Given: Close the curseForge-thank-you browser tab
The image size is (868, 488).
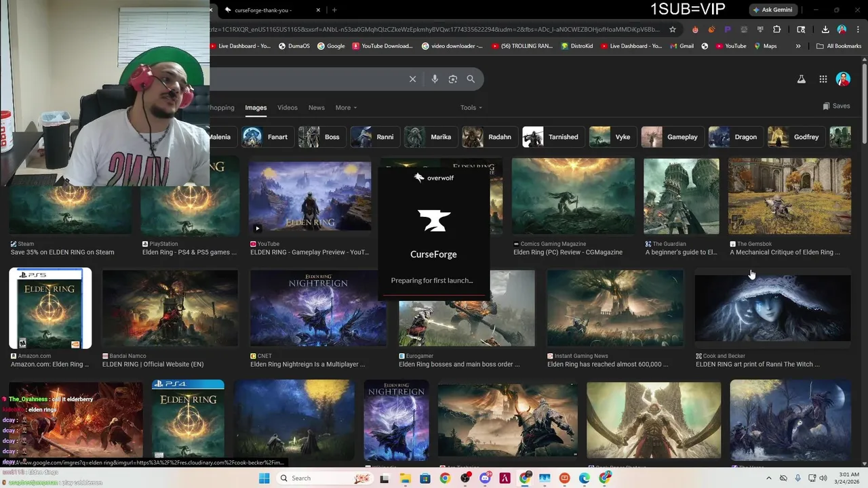Looking at the screenshot, I should pyautogui.click(x=319, y=10).
